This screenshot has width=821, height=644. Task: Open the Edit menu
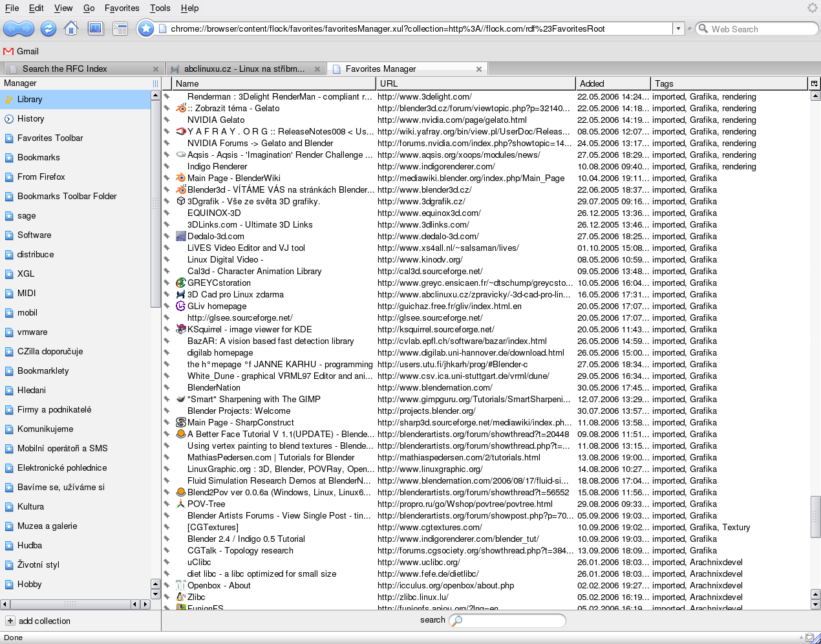pyautogui.click(x=36, y=8)
